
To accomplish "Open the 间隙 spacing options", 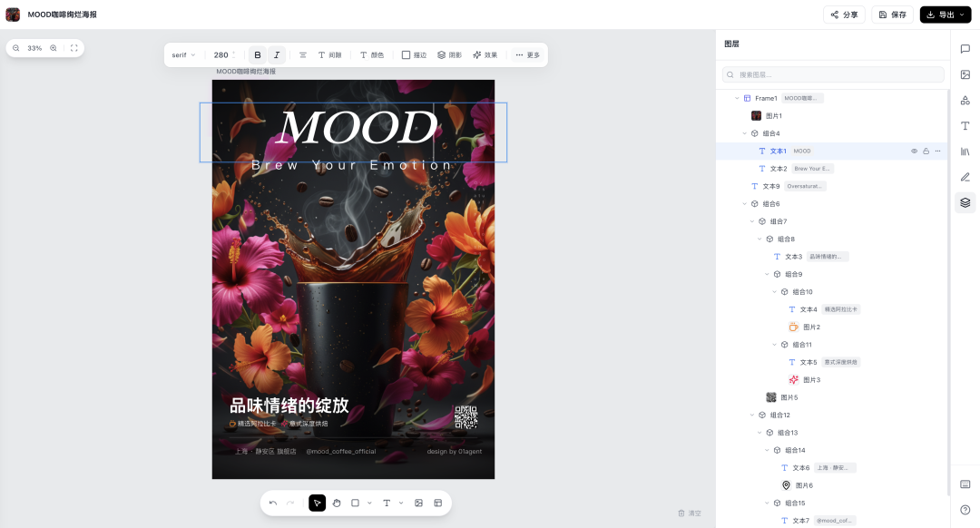I will coord(330,55).
